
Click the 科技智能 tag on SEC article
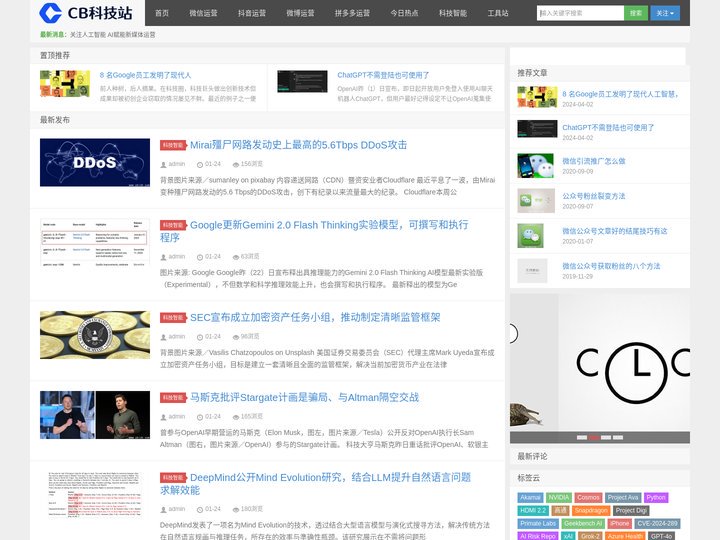(173, 318)
